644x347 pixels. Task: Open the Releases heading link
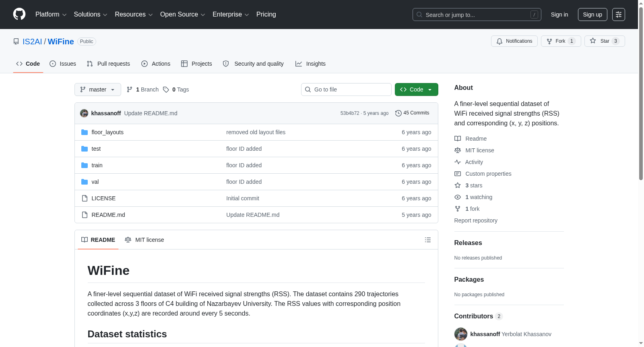pos(468,243)
